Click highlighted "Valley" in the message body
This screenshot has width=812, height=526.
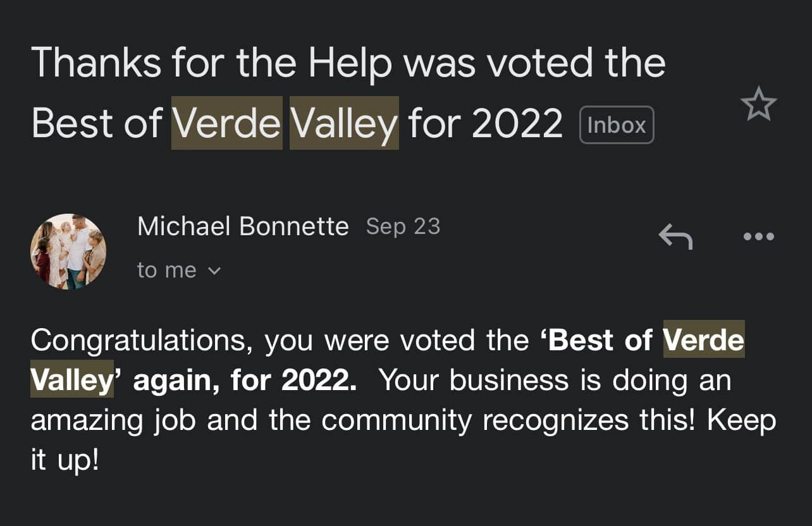click(71, 380)
